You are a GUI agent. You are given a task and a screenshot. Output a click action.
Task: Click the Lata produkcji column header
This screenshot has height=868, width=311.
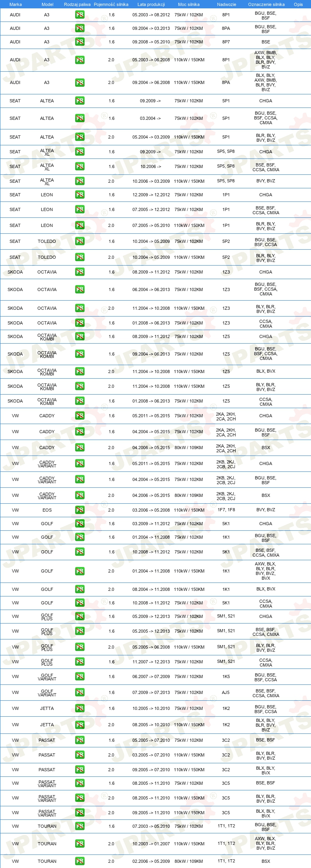[151, 4]
